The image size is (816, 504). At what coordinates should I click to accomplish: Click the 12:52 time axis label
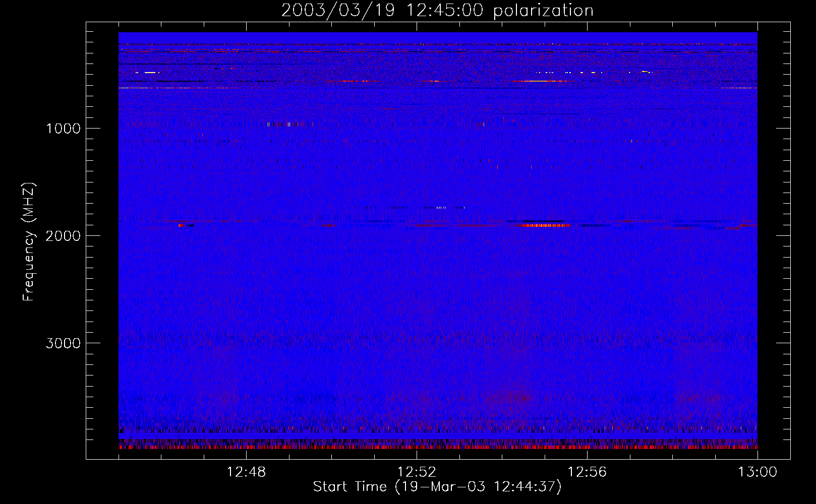[x=417, y=472]
